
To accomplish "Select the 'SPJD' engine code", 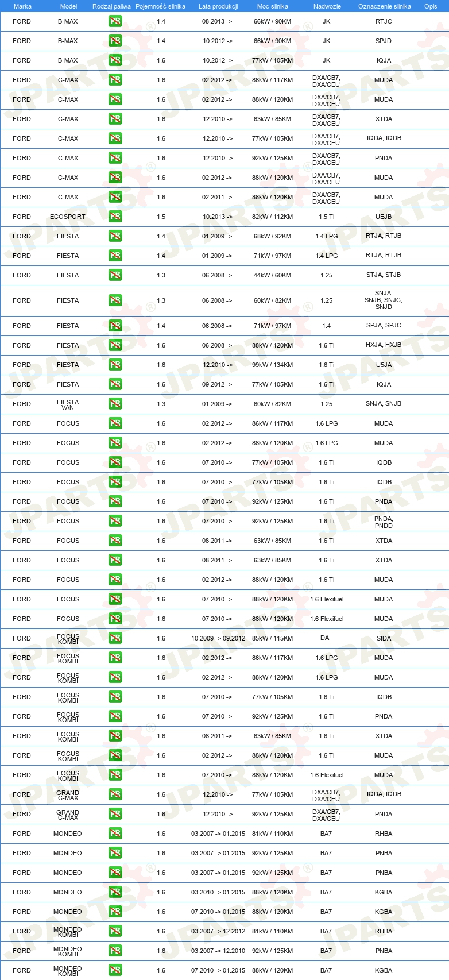I will tap(384, 41).
